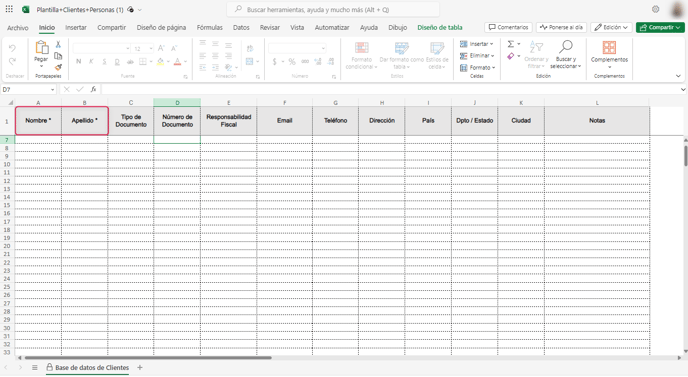Toggle underline S formatting button
The height and width of the screenshot is (377, 688).
coord(104,61)
